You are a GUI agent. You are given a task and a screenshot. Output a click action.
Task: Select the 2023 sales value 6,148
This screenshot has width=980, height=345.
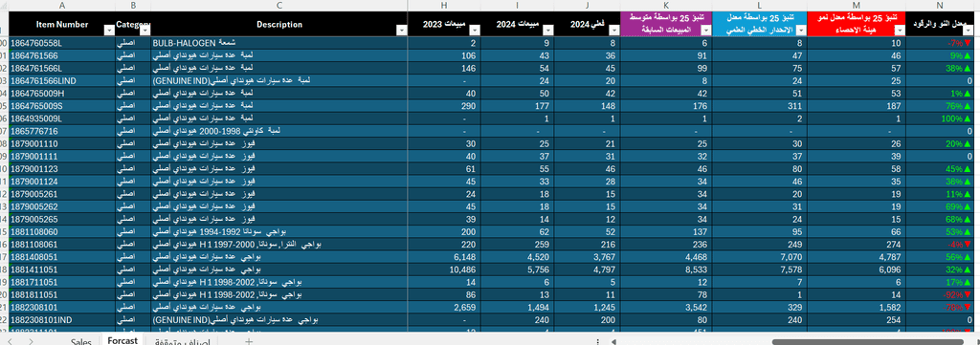pos(444,256)
